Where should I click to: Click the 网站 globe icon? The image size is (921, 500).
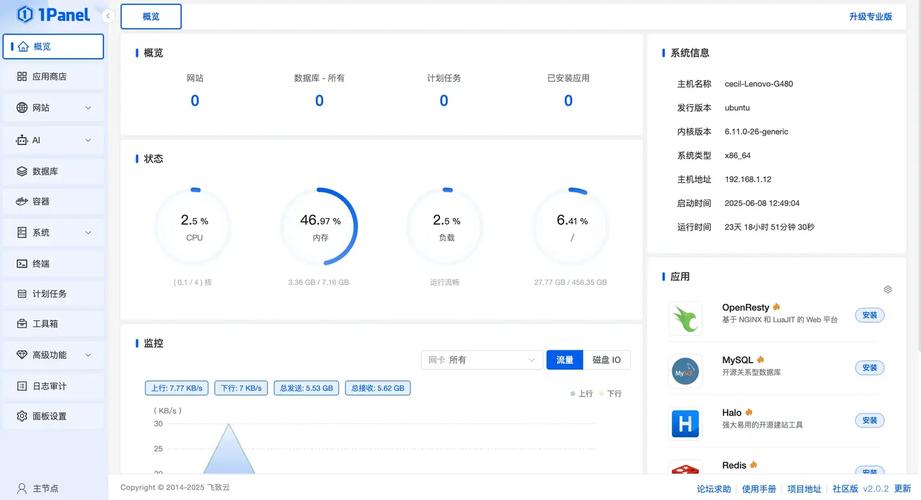22,108
